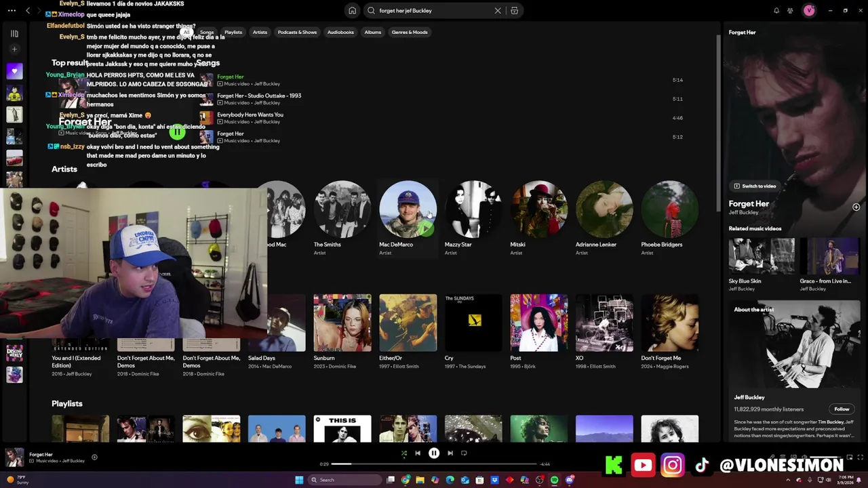This screenshot has width=868, height=488.
Task: Open the Browse icon beside search
Action: (x=514, y=11)
